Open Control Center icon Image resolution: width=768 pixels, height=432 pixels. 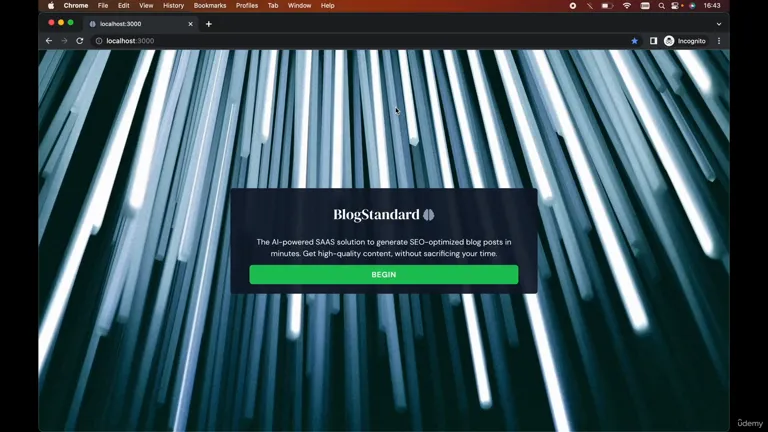675,6
